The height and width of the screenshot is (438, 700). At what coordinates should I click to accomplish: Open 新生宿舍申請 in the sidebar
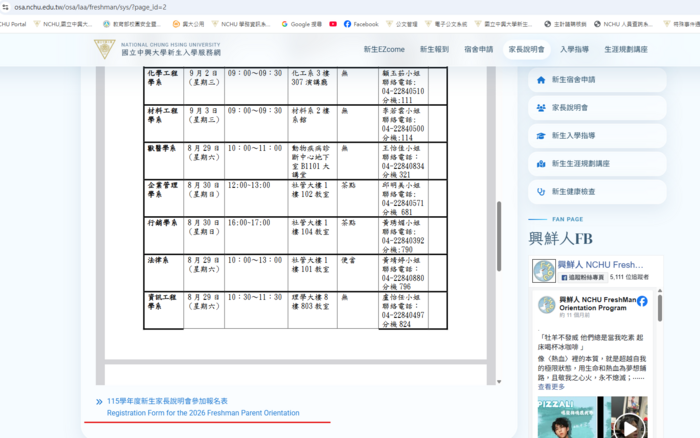click(597, 80)
